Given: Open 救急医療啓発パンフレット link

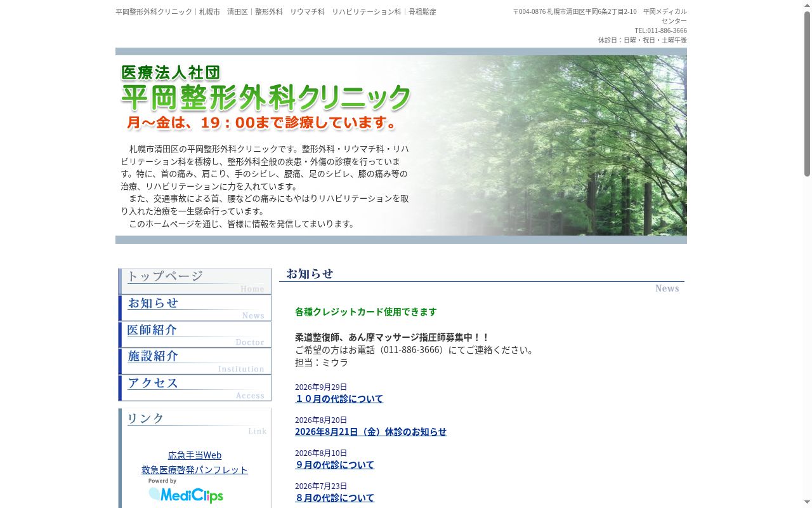Looking at the screenshot, I should click(195, 470).
